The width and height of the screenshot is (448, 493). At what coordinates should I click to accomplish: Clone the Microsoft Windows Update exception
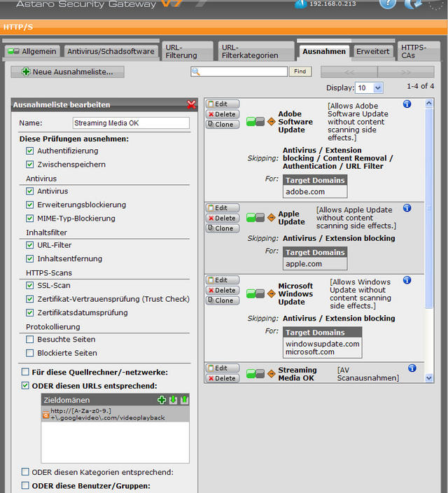(223, 300)
